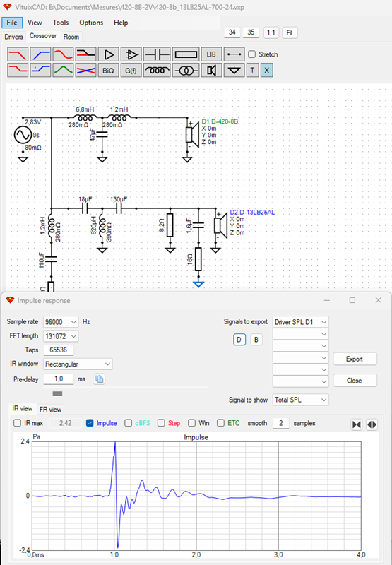Add an inductor coil component
This screenshot has width=392, height=565.
(x=157, y=70)
